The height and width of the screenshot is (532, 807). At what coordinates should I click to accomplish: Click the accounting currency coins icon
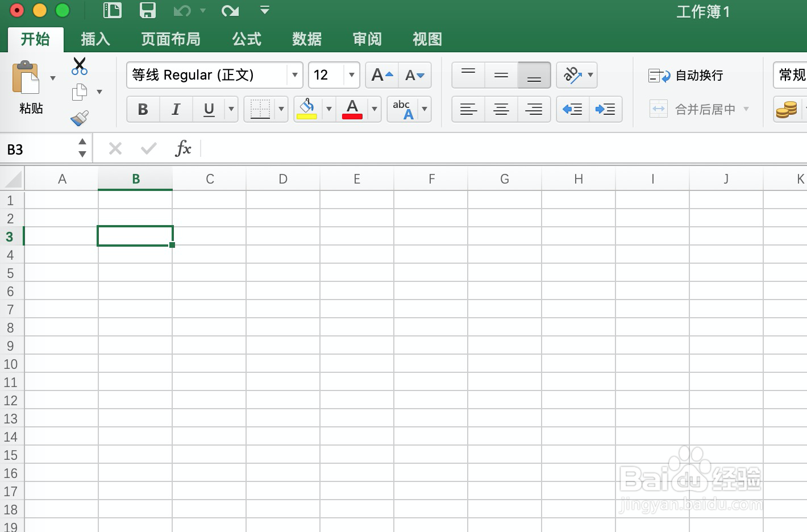(787, 109)
